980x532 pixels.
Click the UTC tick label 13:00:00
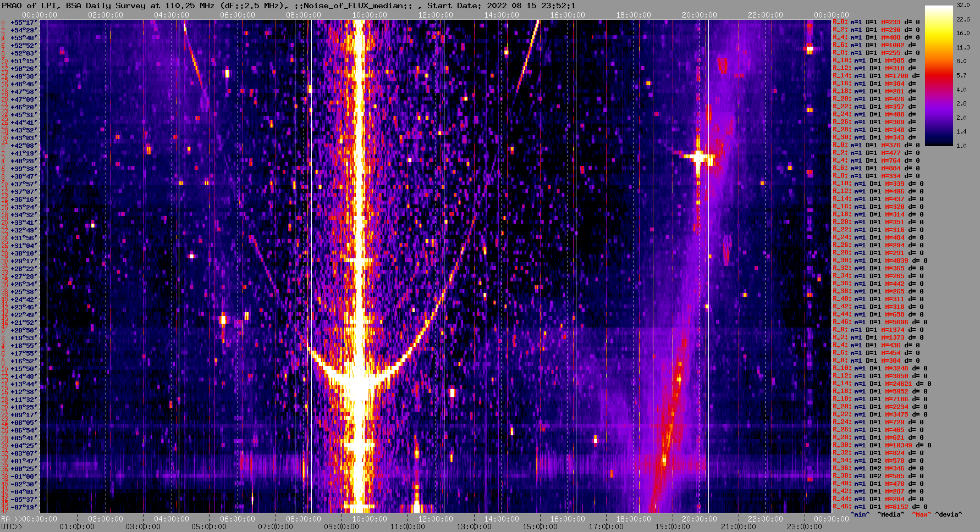pos(474,527)
